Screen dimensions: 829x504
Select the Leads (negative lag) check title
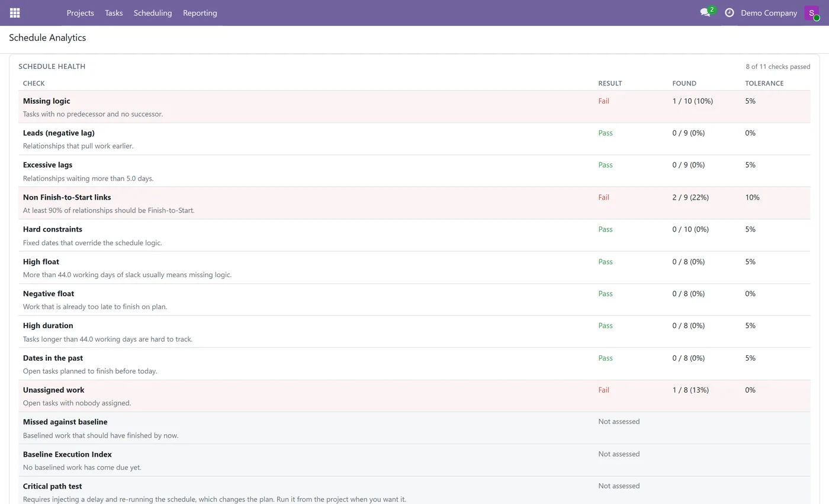click(59, 133)
